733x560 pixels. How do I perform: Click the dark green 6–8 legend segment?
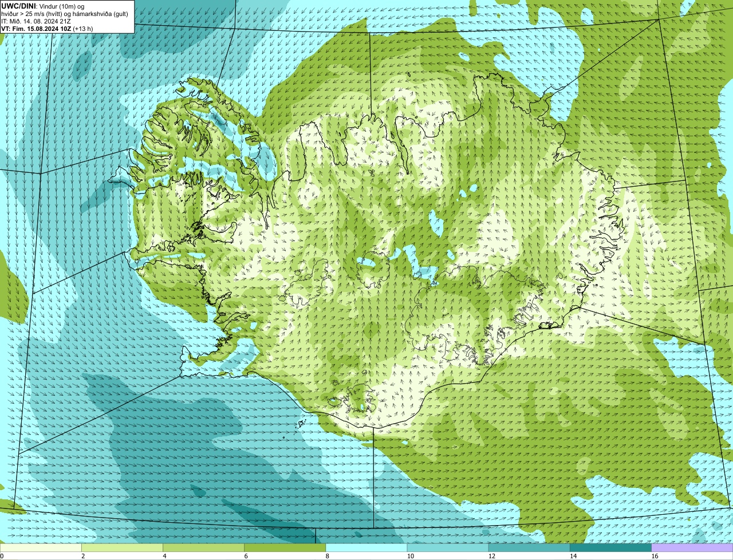click(285, 548)
